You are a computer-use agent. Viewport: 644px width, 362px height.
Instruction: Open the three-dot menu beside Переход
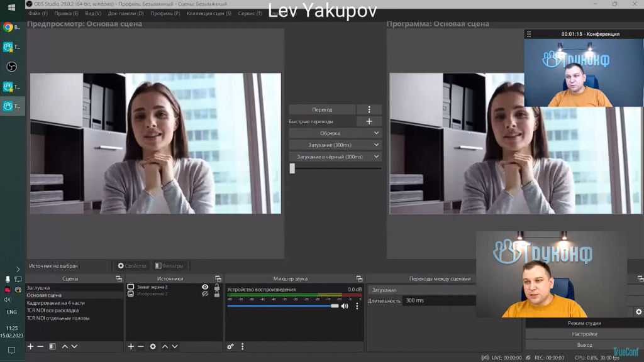pos(369,109)
